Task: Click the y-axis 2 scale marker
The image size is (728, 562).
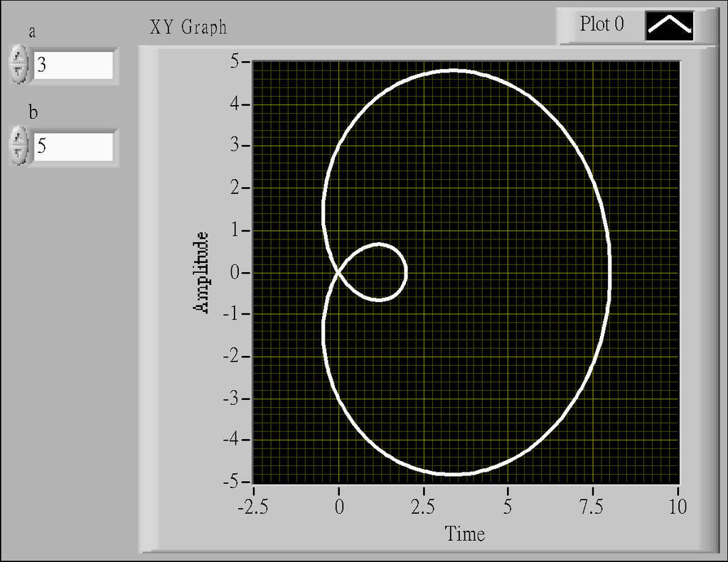Action: [x=235, y=188]
